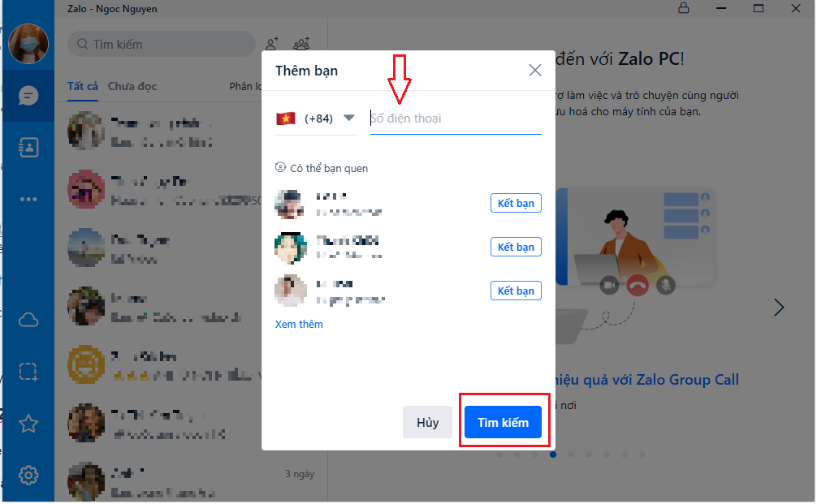Open the Cloud storage icon

[x=28, y=320]
